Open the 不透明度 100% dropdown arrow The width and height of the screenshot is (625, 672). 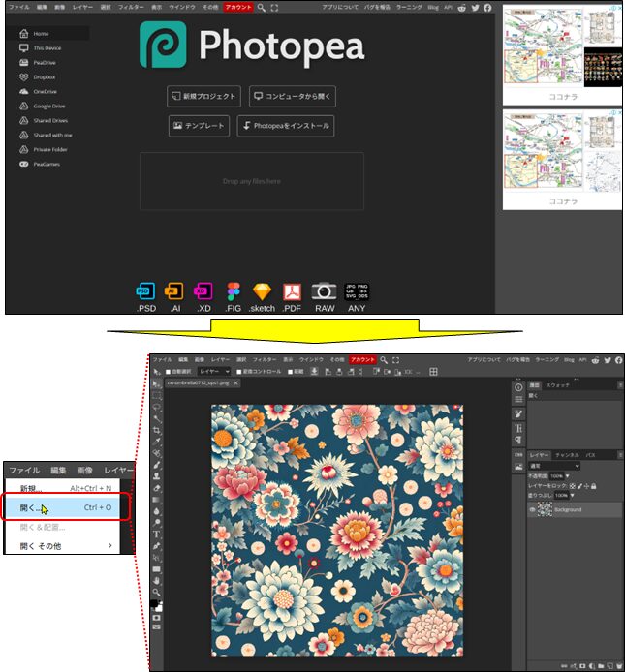tap(568, 476)
